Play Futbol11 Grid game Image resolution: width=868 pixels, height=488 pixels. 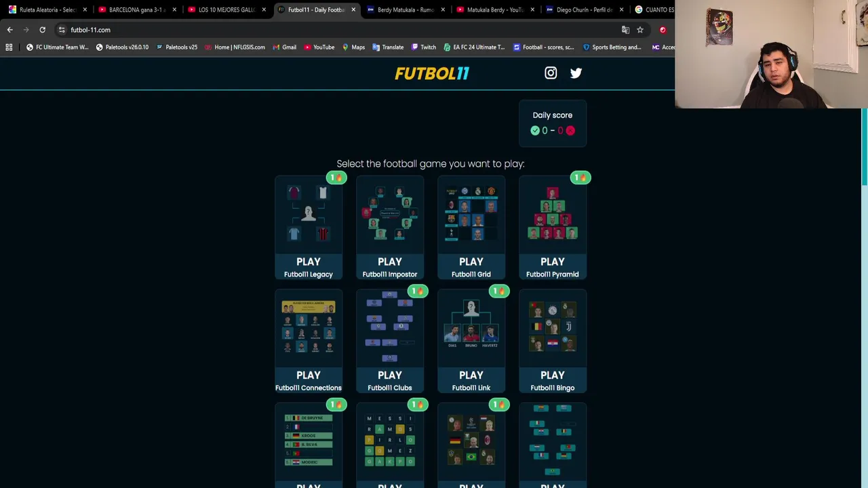point(471,267)
